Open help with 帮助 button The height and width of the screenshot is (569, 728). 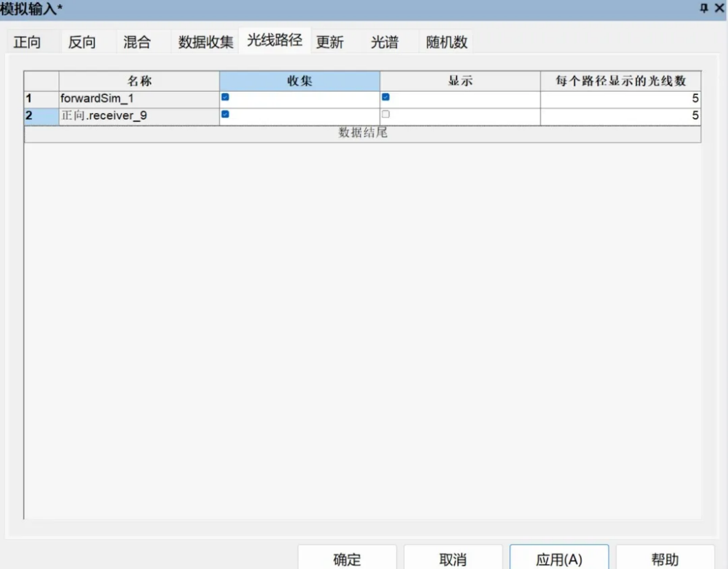click(x=665, y=559)
